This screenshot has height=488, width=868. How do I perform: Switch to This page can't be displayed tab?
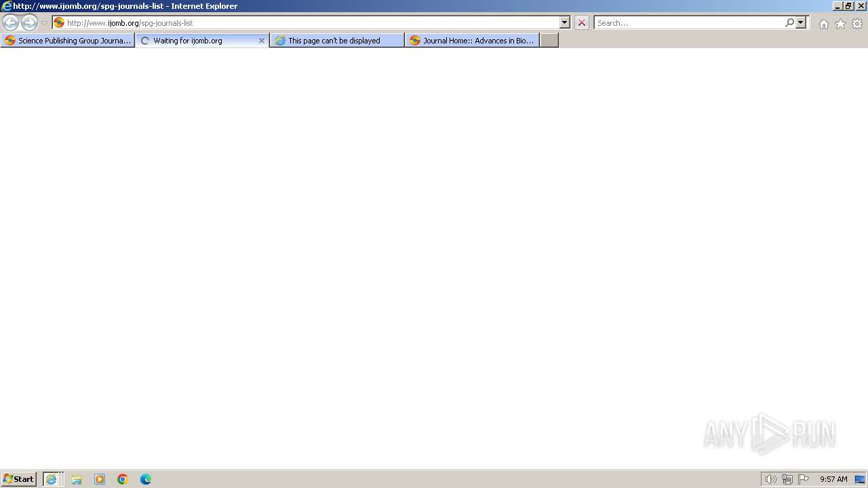point(337,41)
